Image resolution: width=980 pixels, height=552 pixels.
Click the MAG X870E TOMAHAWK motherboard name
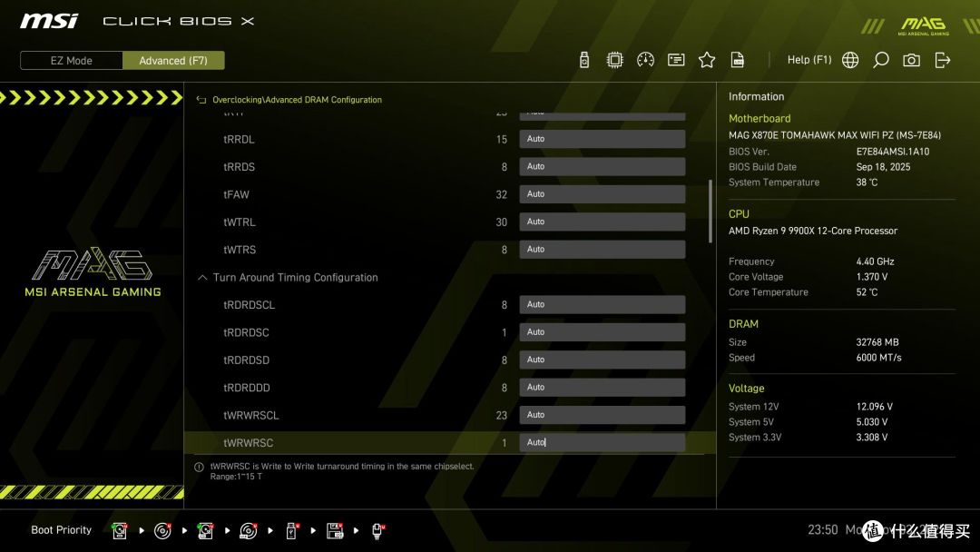[x=835, y=135]
